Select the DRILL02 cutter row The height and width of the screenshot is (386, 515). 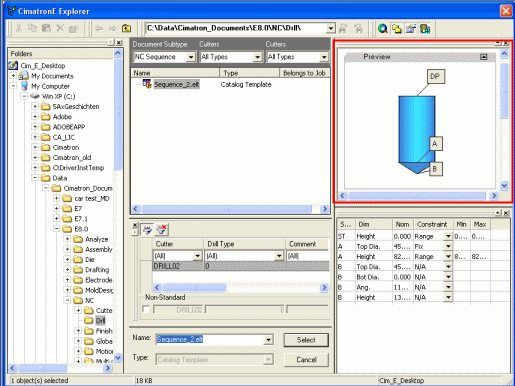241,266
